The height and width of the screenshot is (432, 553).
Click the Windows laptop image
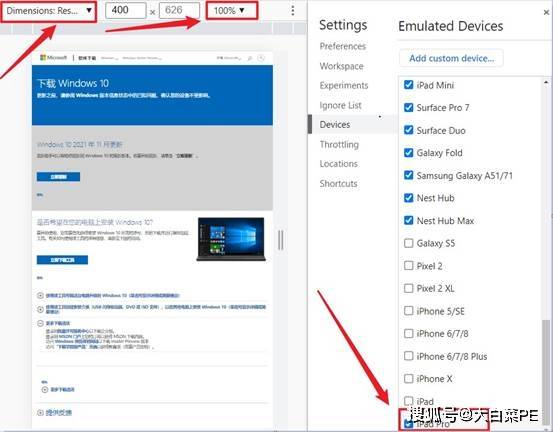(231, 239)
